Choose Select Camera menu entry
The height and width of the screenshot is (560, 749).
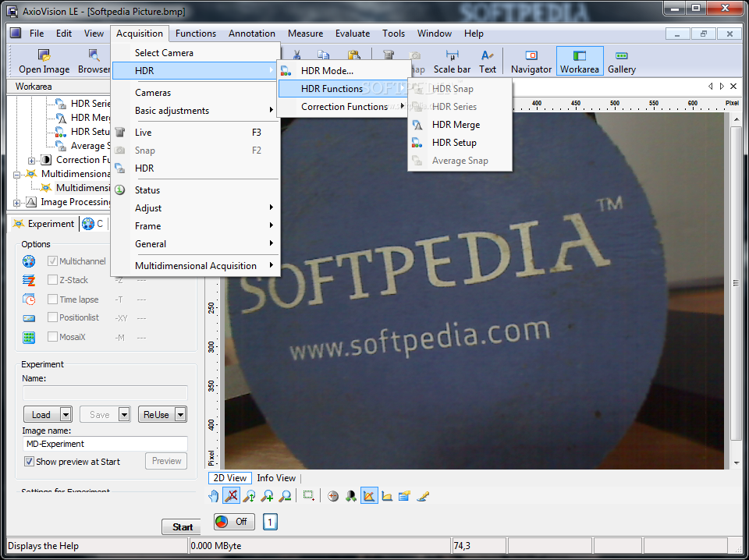[x=196, y=53]
